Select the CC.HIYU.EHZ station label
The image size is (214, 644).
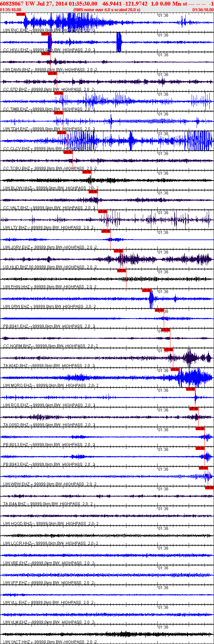[16, 50]
